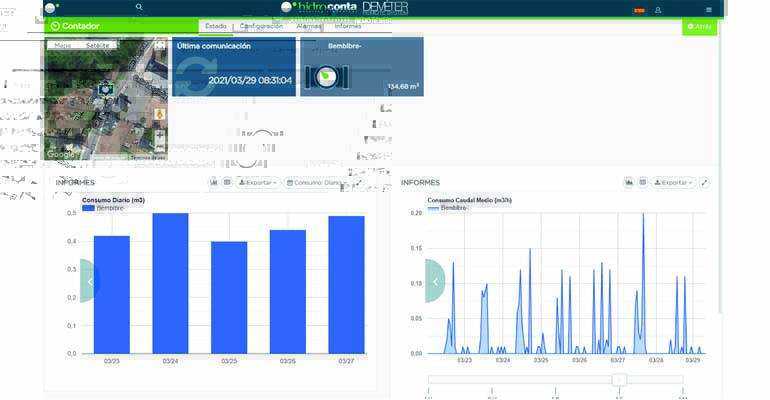This screenshot has height=400, width=770.
Task: Switch to the Alarmas tab
Action: tap(308, 26)
